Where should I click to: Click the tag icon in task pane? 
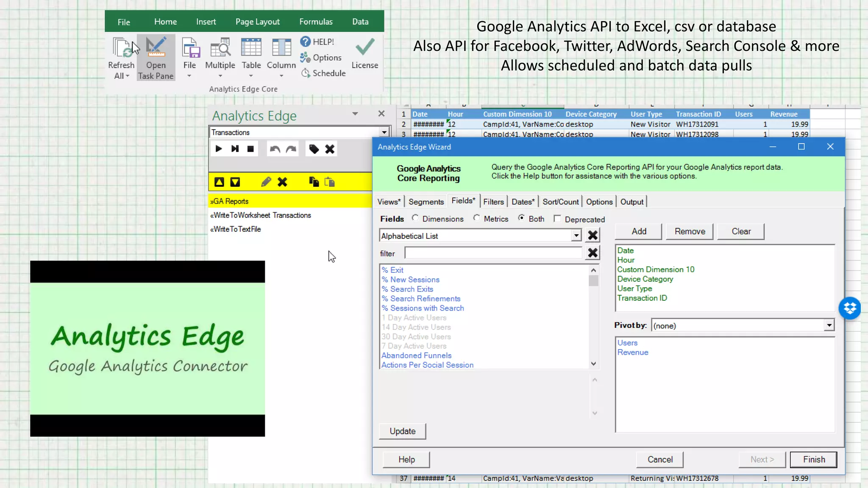(x=314, y=149)
